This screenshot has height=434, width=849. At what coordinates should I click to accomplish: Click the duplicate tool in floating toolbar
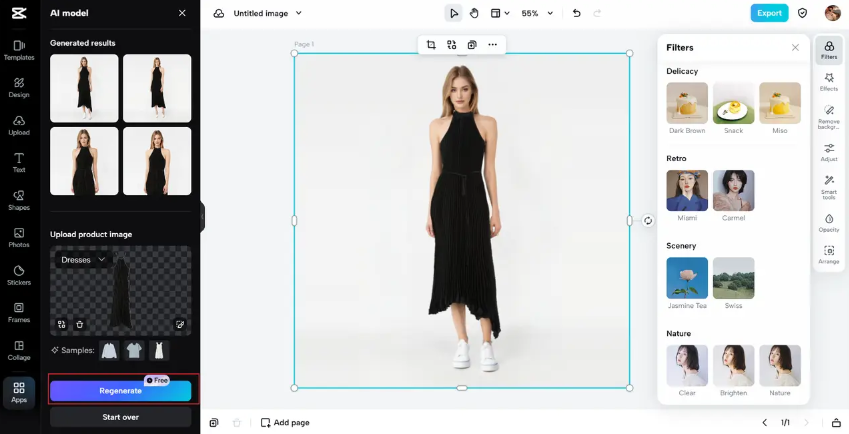472,45
